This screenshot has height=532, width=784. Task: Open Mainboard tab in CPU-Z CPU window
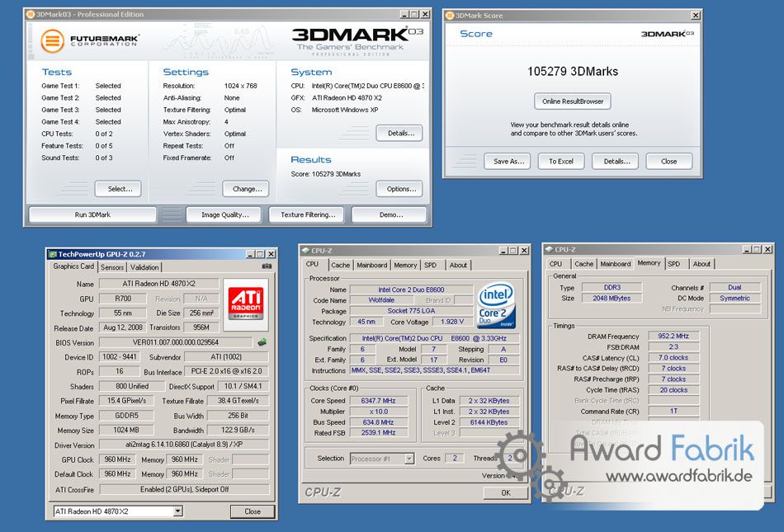tap(372, 266)
